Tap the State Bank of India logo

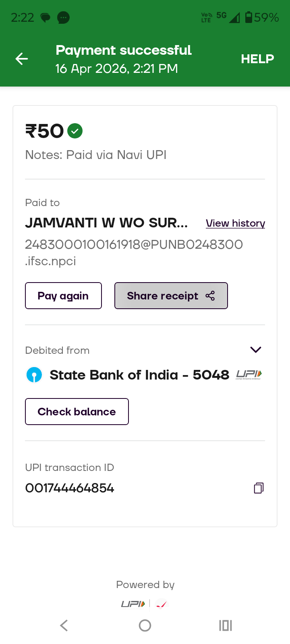pos(34,375)
